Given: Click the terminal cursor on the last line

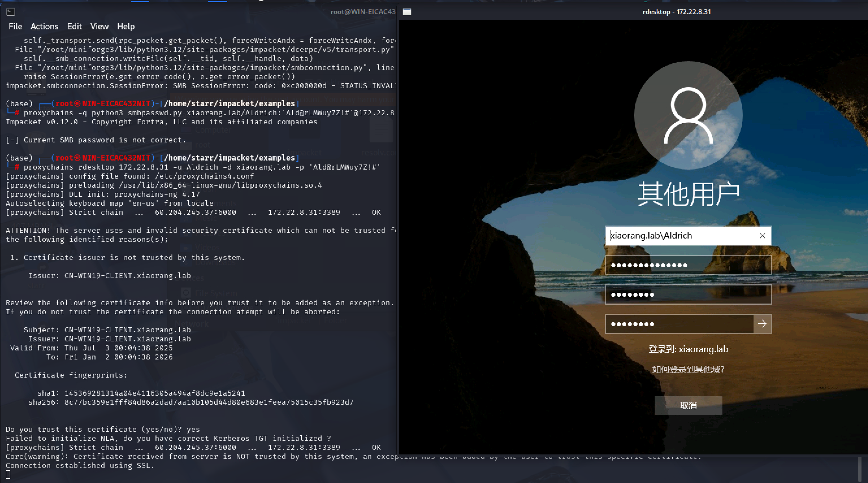Looking at the screenshot, I should pos(8,475).
